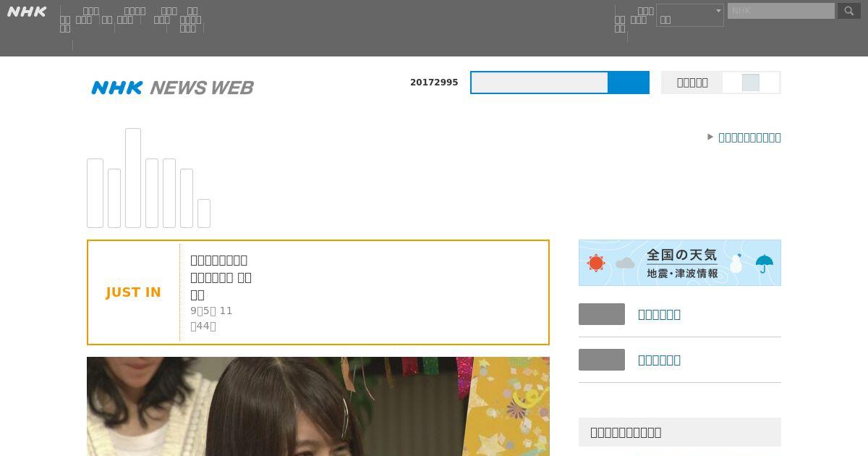868x456 pixels.
Task: Open the main news photo
Action: pos(318,406)
